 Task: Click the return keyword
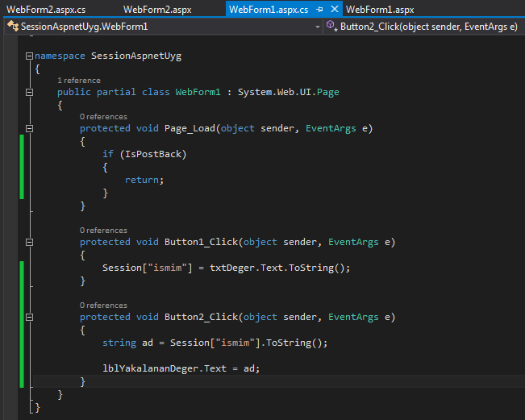142,180
